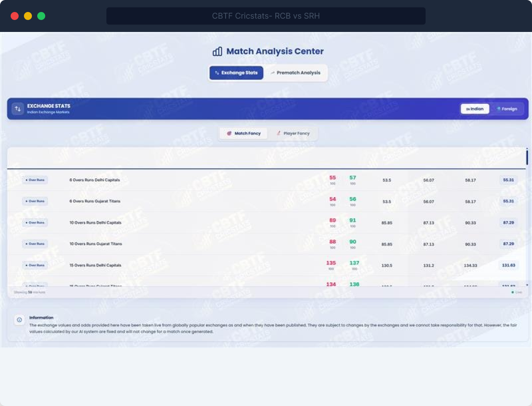Click 131.63 fair value for 15 Overs Delhi Capitals

pos(508,265)
